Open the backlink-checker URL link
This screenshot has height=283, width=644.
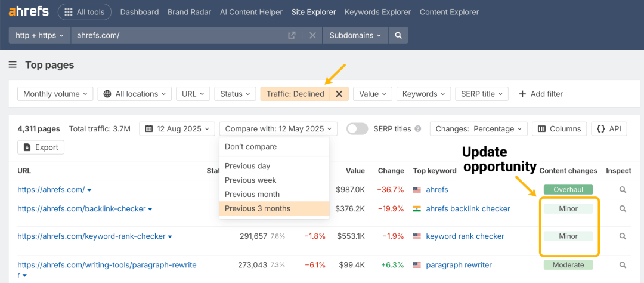pyautogui.click(x=81, y=208)
